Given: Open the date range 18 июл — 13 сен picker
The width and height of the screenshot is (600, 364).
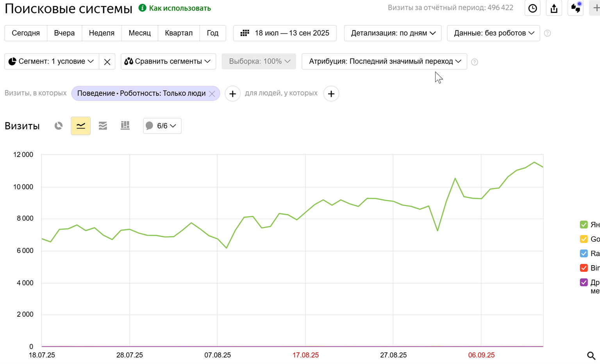Looking at the screenshot, I should pyautogui.click(x=285, y=33).
